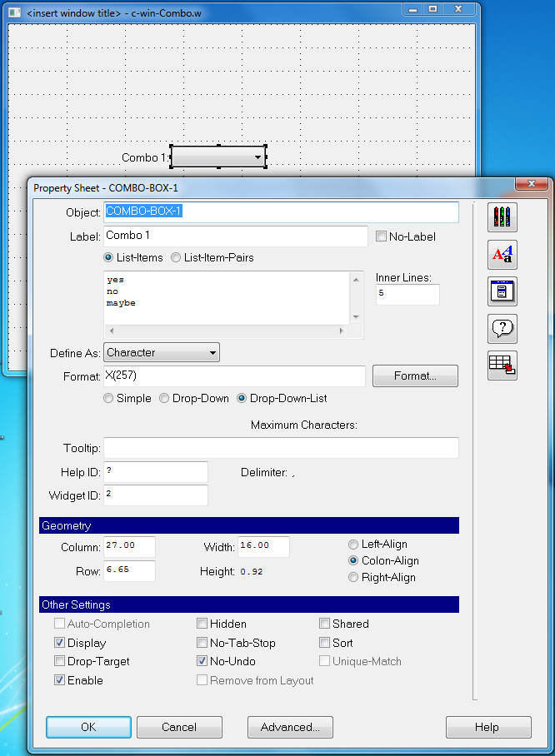
Task: Select Right-Align option
Action: click(353, 577)
